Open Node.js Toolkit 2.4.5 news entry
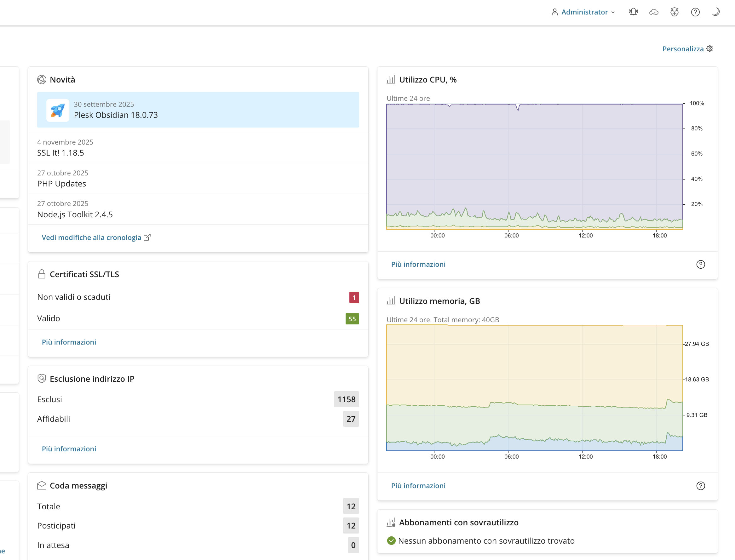The height and width of the screenshot is (560, 735). tap(75, 214)
